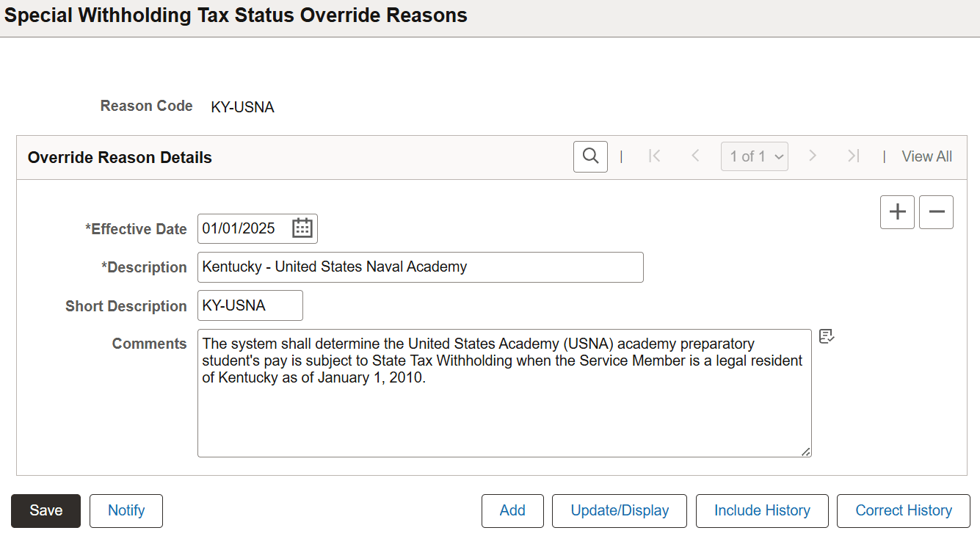Click Notify to send a notification

126,510
